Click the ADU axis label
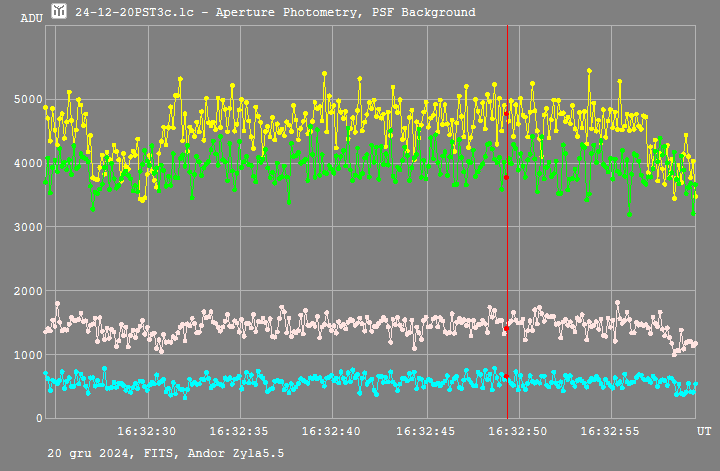The height and width of the screenshot is (471, 720). pos(31,18)
